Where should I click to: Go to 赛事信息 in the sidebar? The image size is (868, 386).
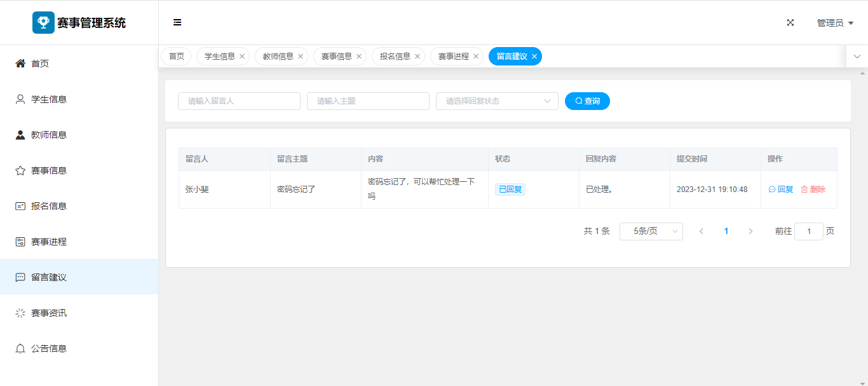[x=48, y=170]
